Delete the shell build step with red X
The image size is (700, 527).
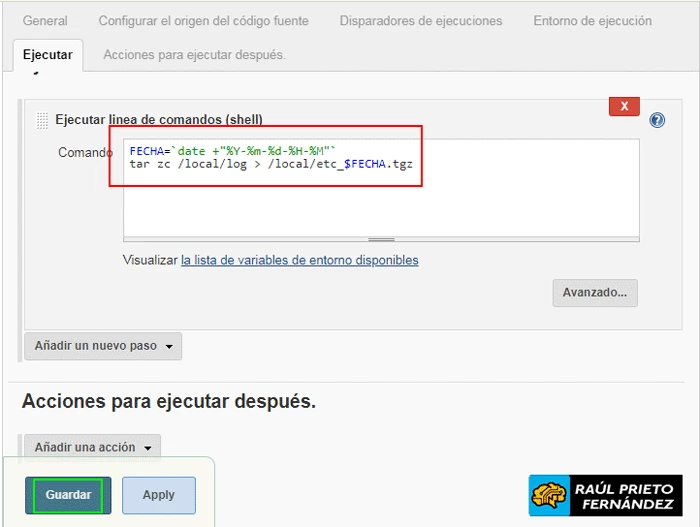pos(624,106)
